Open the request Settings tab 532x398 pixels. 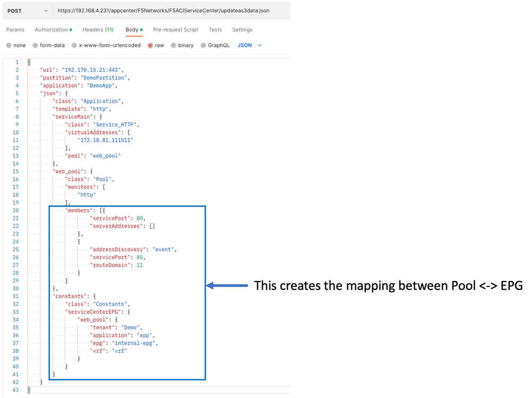click(242, 30)
